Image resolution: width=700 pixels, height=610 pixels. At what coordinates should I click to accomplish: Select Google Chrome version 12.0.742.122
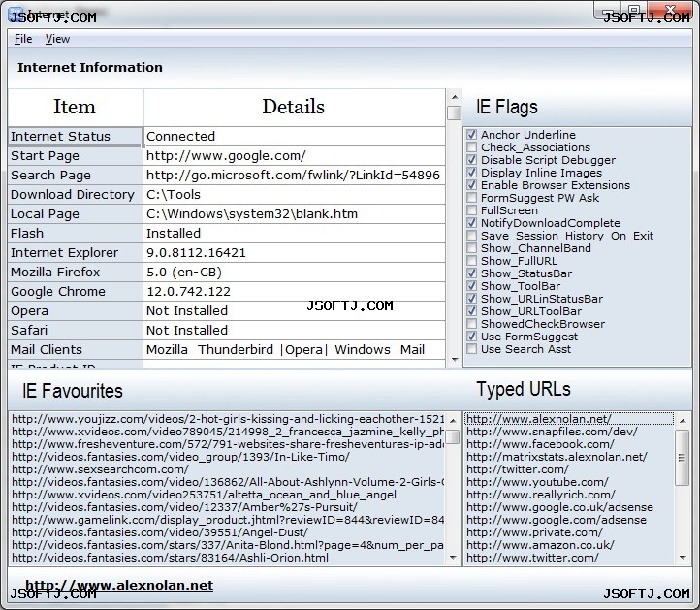point(294,292)
